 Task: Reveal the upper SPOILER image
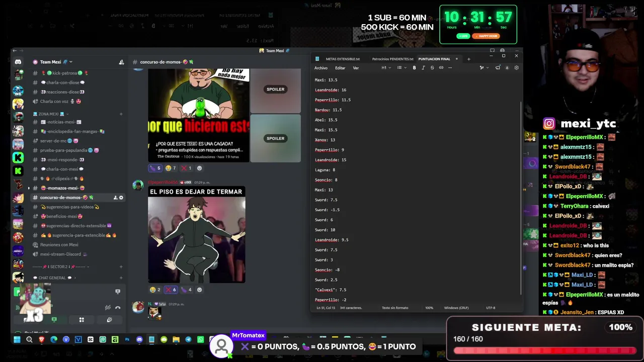coord(275,89)
